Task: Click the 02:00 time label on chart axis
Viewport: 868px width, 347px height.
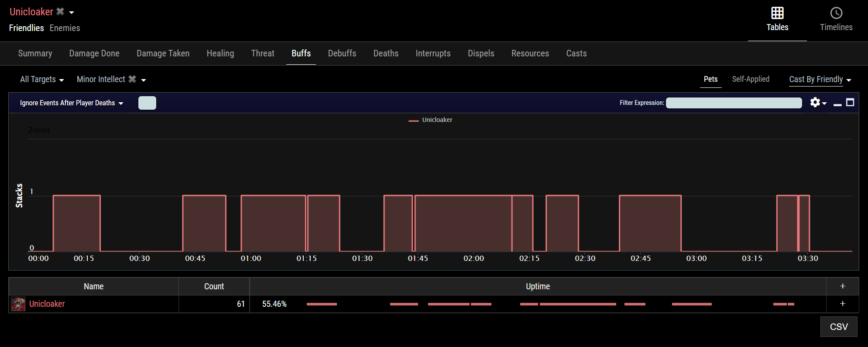Action: (473, 258)
